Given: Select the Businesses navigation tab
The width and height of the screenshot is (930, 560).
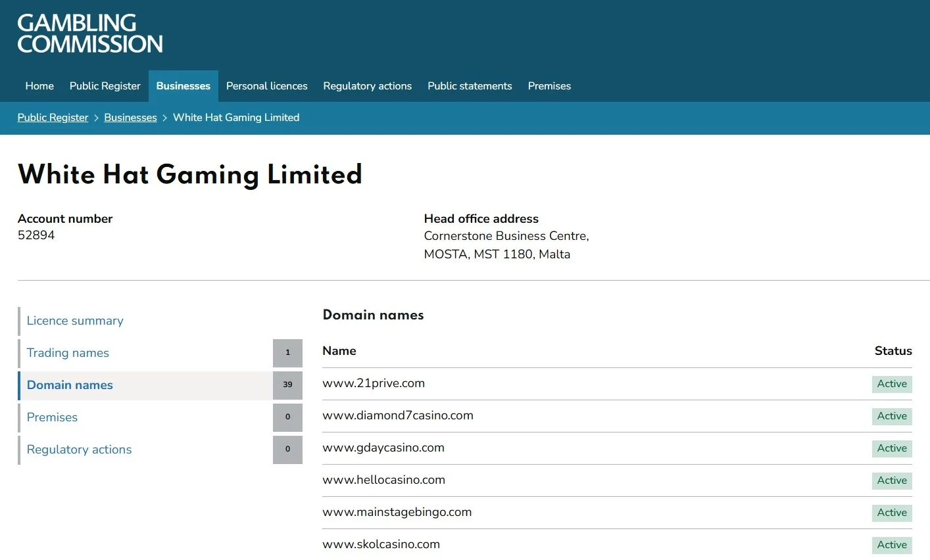Looking at the screenshot, I should click(x=184, y=86).
